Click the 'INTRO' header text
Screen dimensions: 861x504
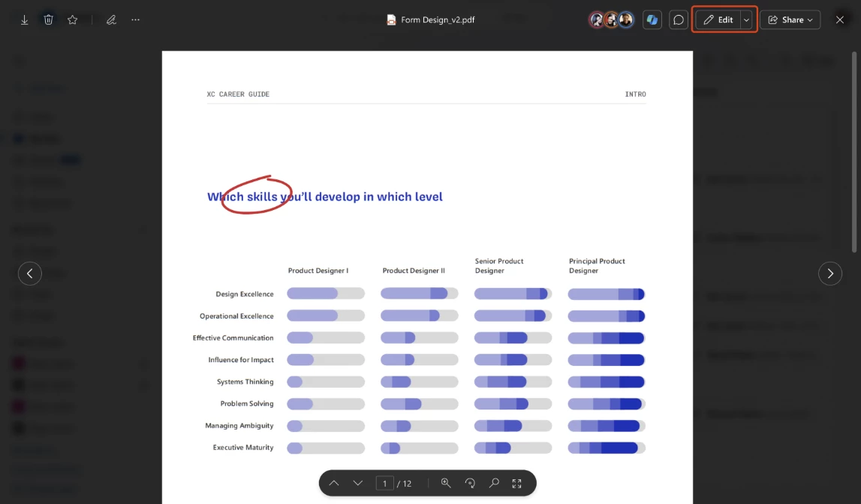click(x=635, y=94)
